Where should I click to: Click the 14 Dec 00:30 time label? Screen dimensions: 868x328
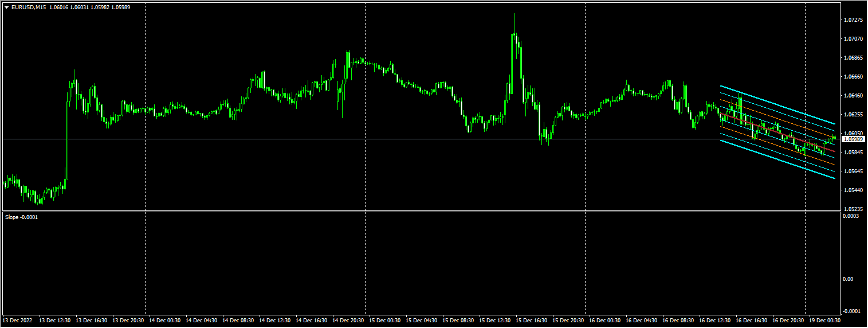click(165, 321)
